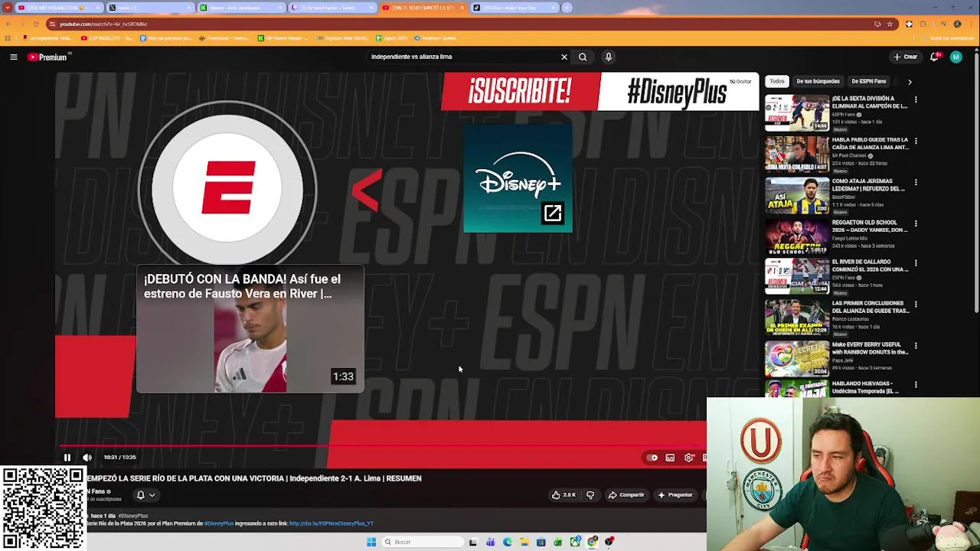Select De tus búsquedas filter chip
This screenshot has height=551, width=980.
point(818,81)
